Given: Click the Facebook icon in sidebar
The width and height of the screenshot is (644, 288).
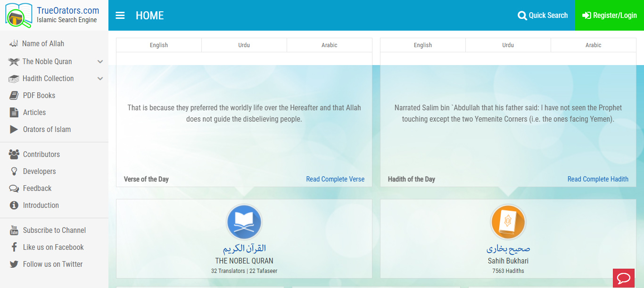Looking at the screenshot, I should pyautogui.click(x=14, y=247).
